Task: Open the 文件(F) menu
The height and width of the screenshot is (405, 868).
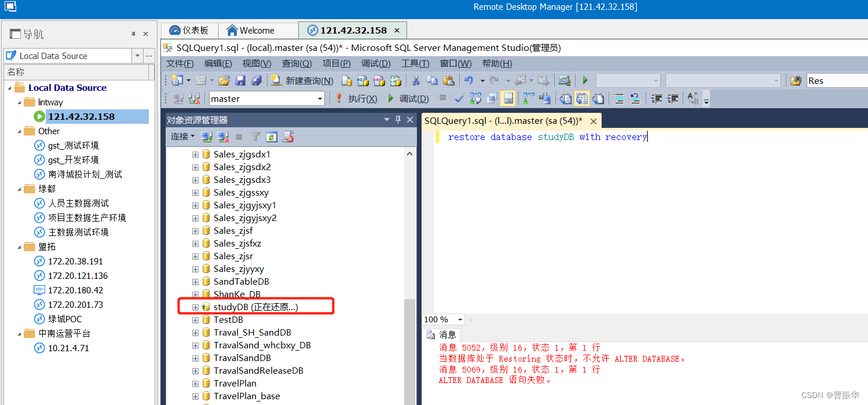Action: click(x=180, y=64)
